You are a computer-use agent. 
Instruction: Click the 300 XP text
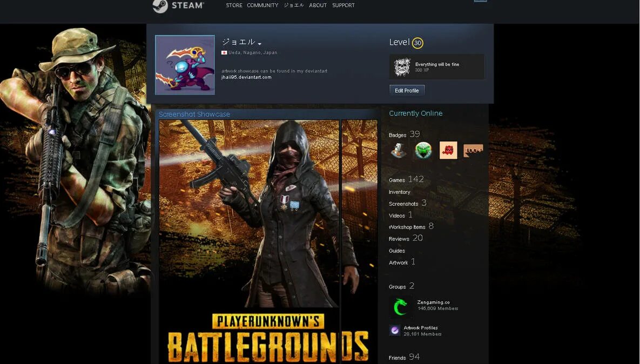422,70
